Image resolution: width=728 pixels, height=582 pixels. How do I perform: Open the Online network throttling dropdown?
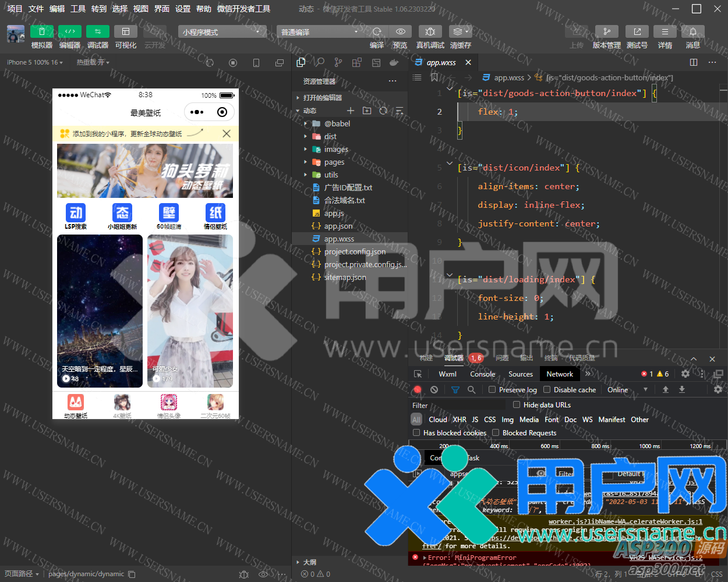click(627, 390)
